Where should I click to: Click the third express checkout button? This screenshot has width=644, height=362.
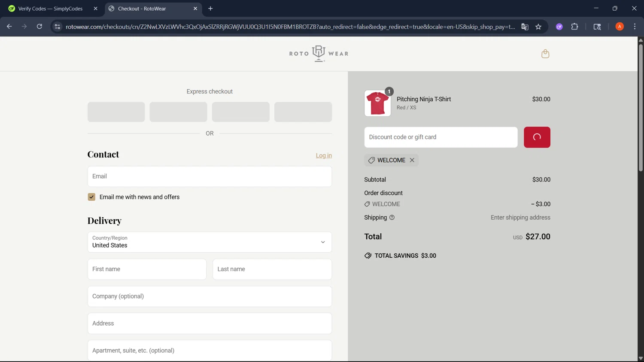click(x=240, y=112)
